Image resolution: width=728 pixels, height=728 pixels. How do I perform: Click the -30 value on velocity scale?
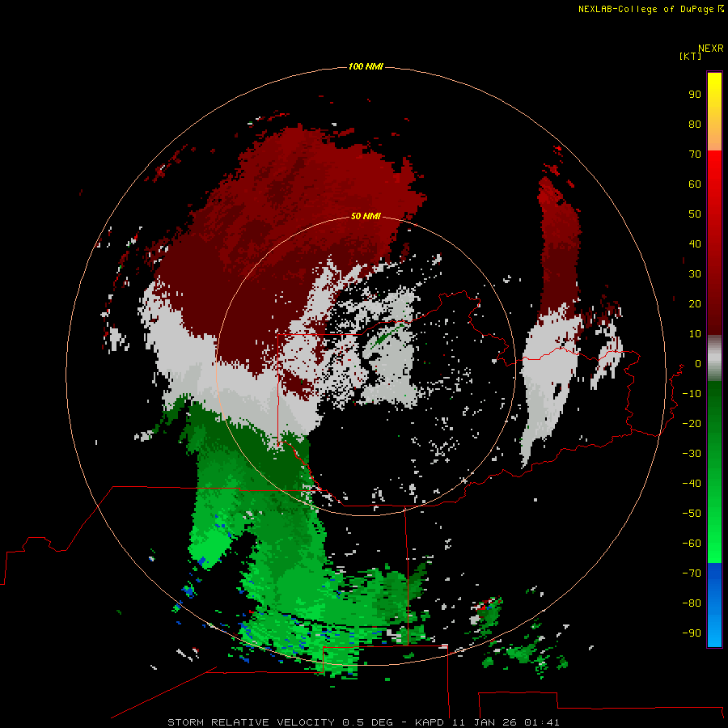(x=692, y=454)
